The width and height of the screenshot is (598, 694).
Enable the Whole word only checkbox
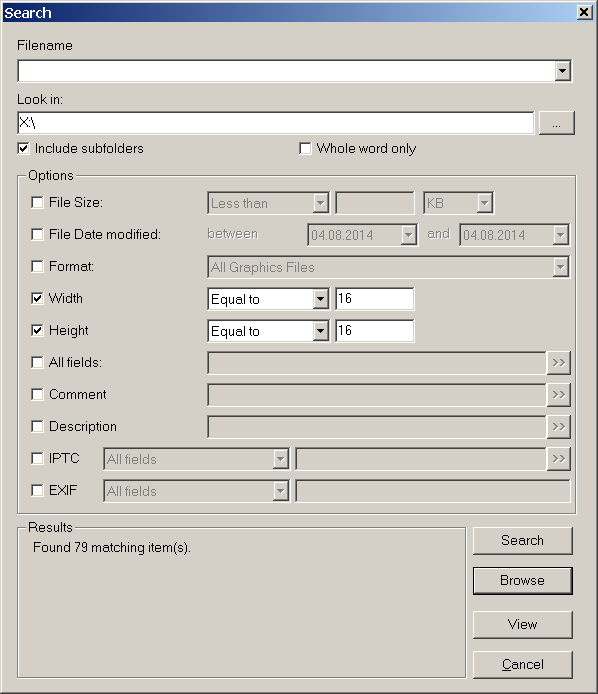pyautogui.click(x=305, y=148)
